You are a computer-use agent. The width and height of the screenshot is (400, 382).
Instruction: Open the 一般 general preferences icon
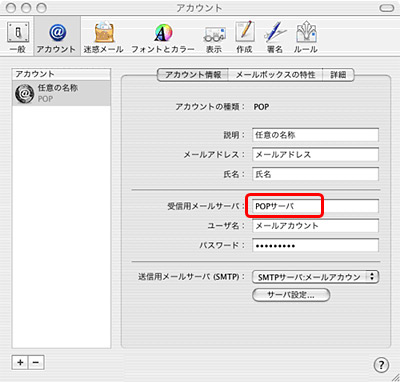click(x=18, y=37)
